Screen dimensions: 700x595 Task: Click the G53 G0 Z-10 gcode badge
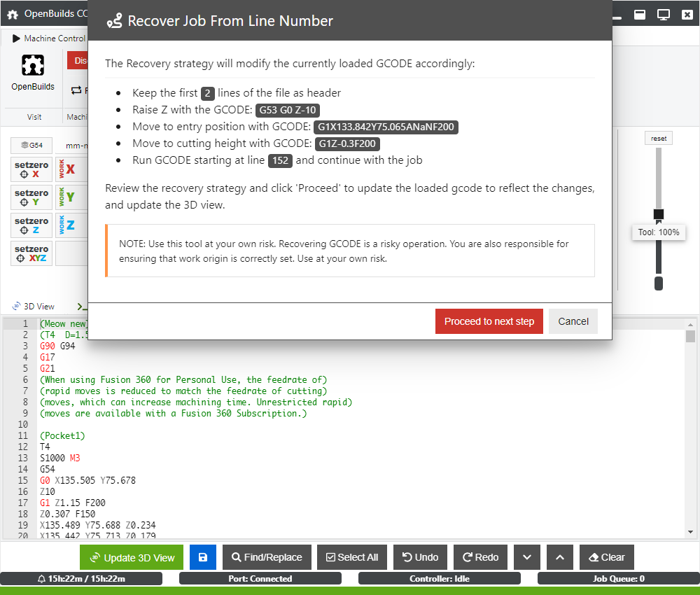pos(288,110)
